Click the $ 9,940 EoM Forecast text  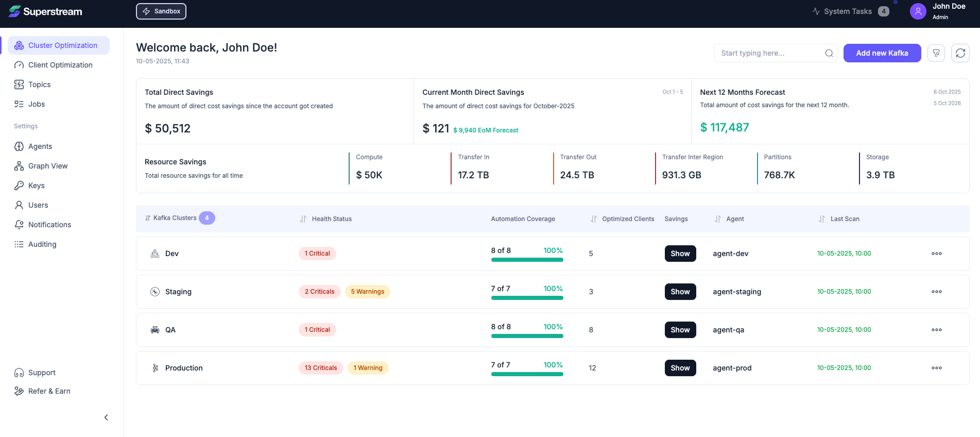[x=486, y=130]
